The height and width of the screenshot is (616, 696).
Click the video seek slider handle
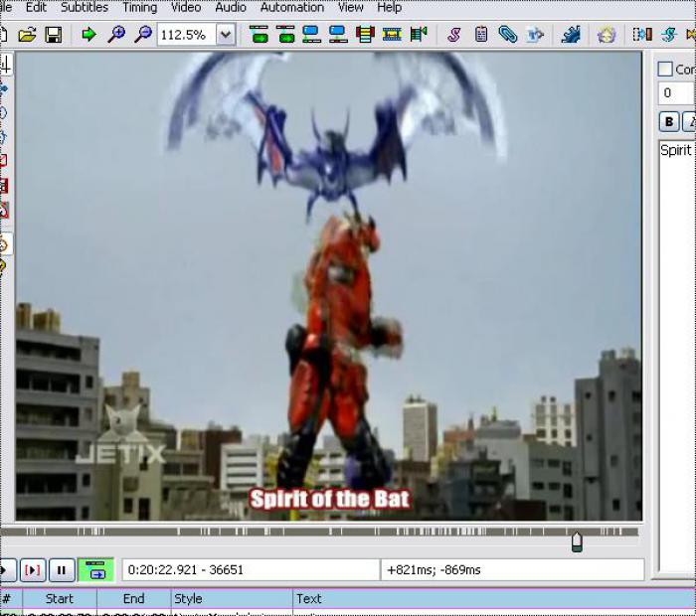pyautogui.click(x=577, y=541)
